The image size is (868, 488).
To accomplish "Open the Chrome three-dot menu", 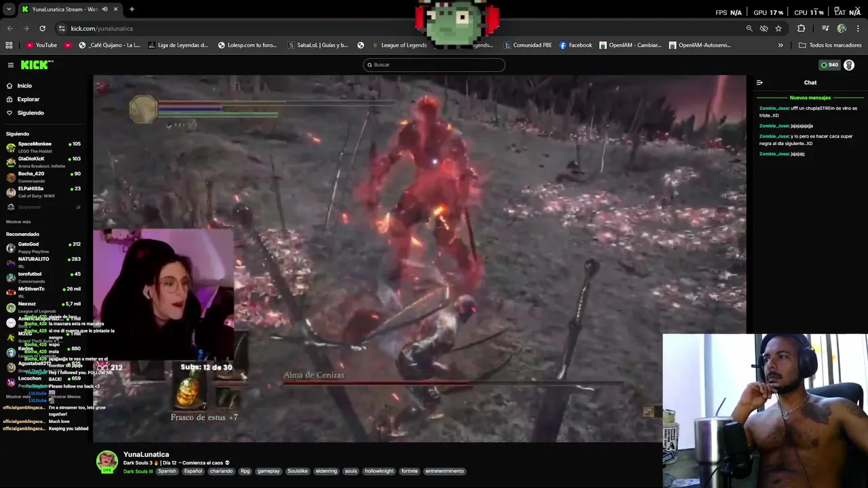I will (x=859, y=28).
